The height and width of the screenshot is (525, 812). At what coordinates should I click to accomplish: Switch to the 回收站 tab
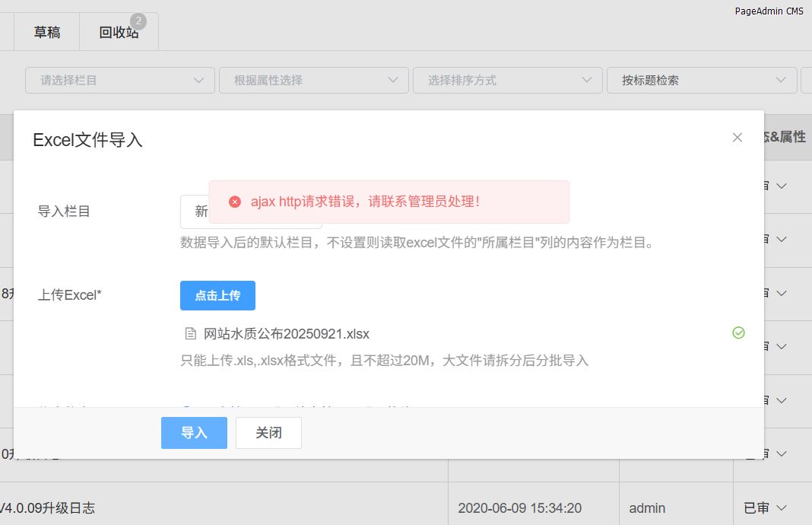pos(119,33)
